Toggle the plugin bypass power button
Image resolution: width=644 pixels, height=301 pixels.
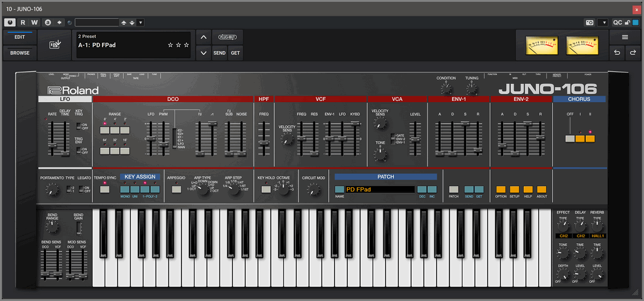[x=10, y=22]
